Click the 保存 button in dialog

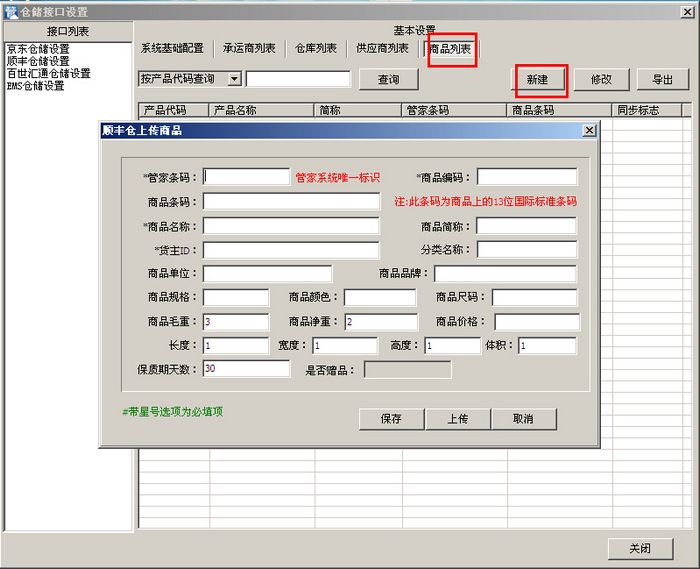[392, 419]
